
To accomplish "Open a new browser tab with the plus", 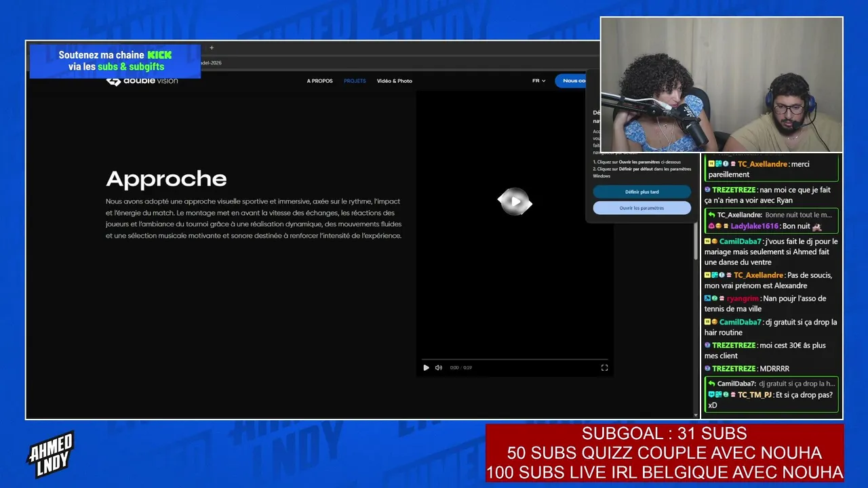I will point(212,47).
